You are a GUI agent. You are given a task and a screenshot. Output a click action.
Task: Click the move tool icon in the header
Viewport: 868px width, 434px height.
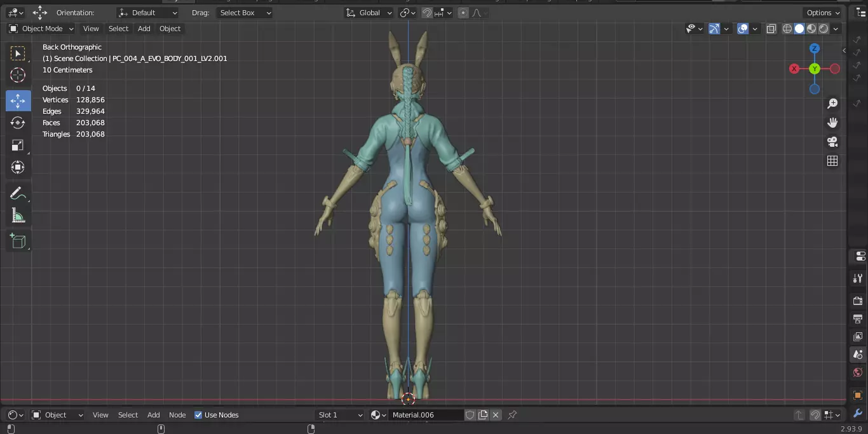coord(40,13)
